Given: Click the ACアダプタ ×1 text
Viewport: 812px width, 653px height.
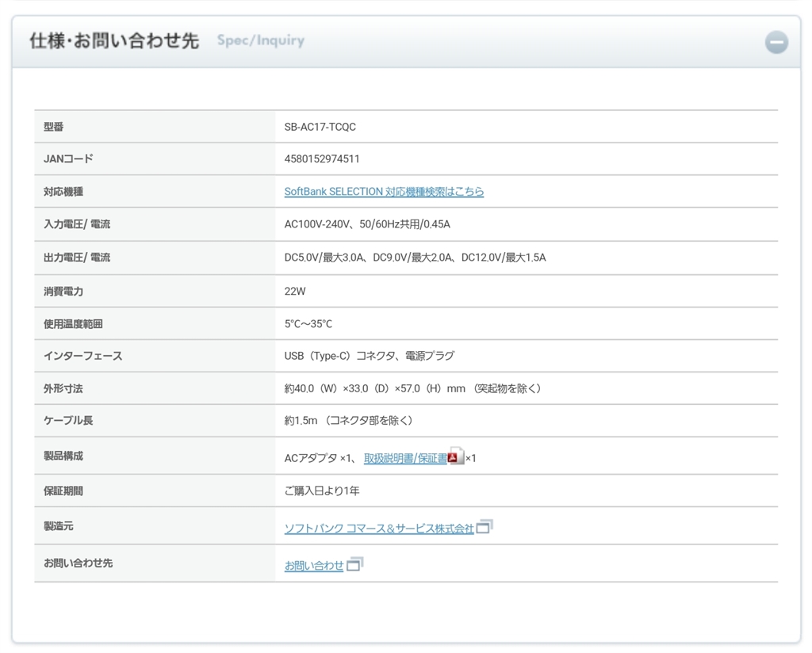Looking at the screenshot, I should (318, 458).
